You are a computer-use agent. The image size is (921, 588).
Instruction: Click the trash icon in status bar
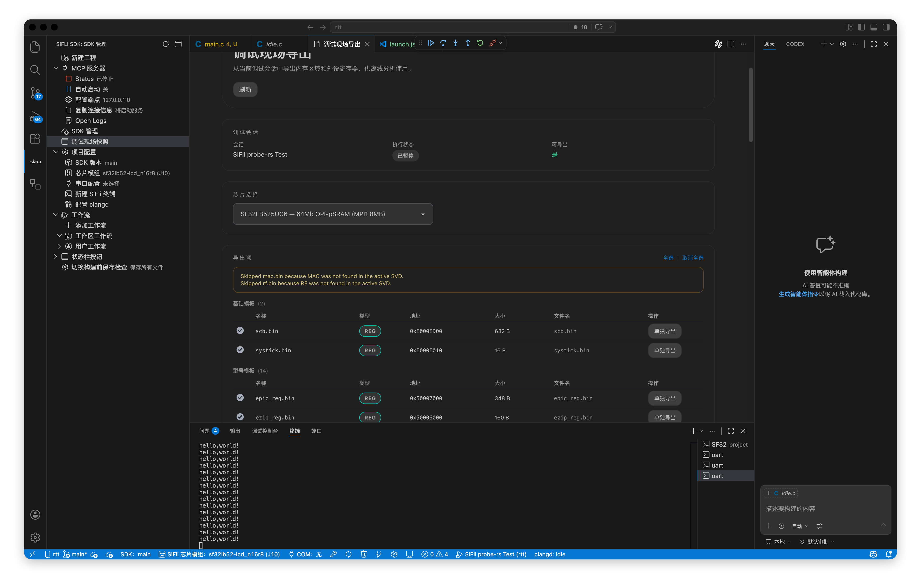tap(363, 554)
